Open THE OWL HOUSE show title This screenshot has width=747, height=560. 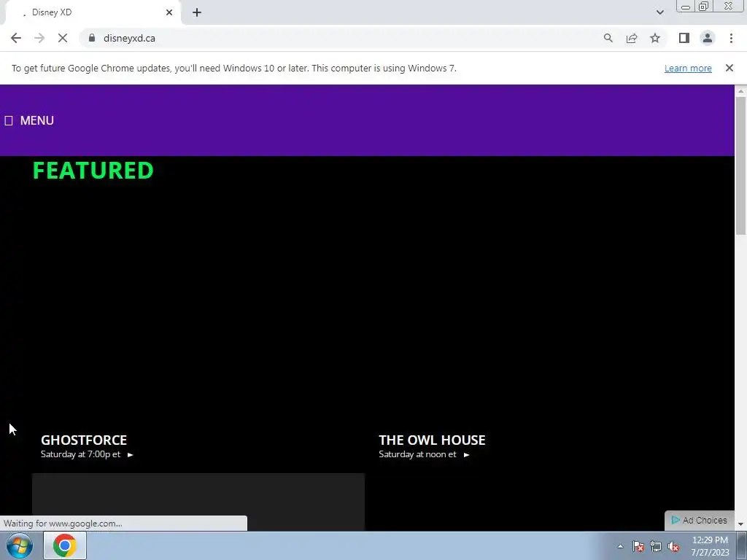click(432, 440)
